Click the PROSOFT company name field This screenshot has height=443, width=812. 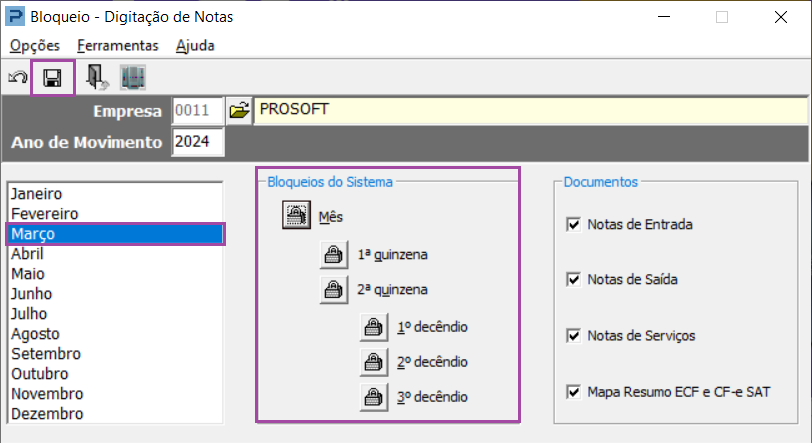(531, 110)
